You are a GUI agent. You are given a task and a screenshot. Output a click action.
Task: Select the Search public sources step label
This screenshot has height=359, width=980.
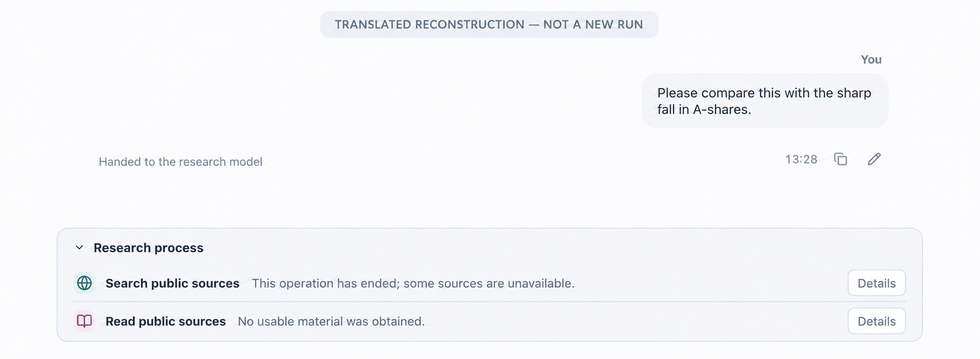(172, 283)
